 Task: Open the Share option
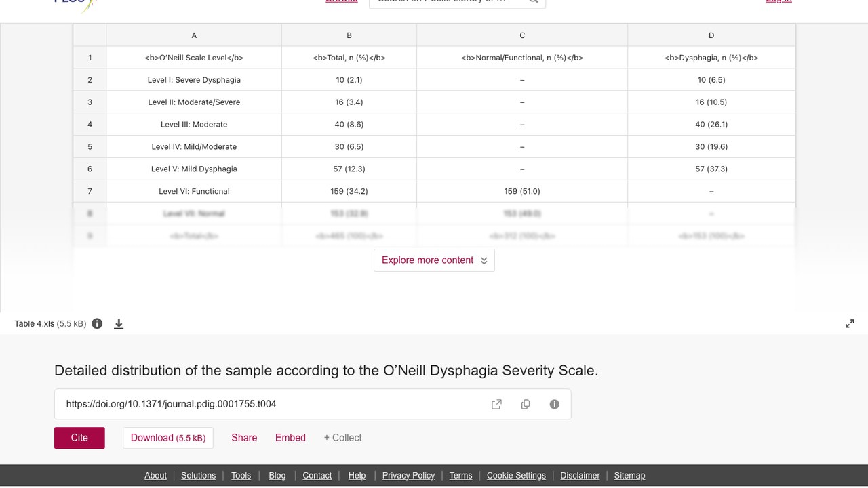(244, 438)
